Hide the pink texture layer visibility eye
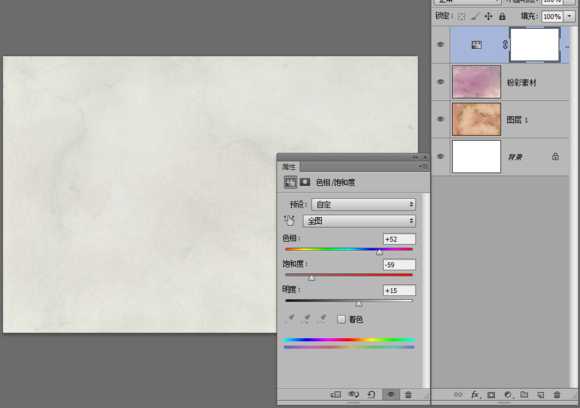 point(440,82)
